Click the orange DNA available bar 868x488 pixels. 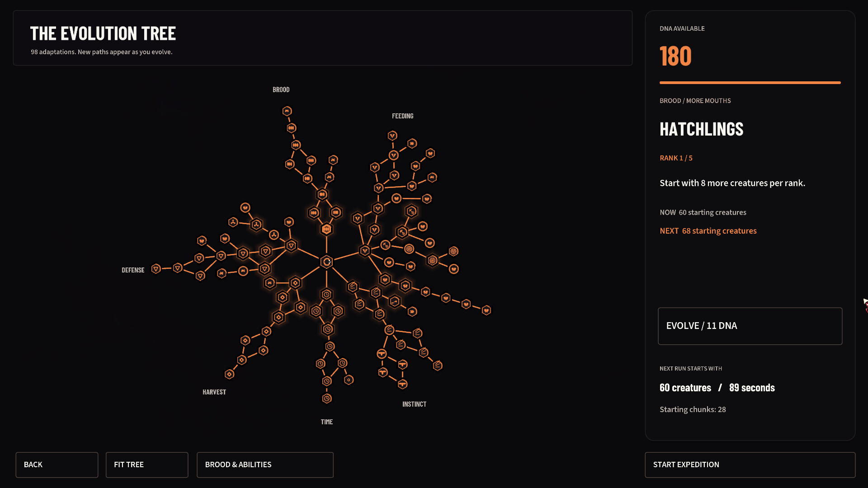[x=750, y=83]
